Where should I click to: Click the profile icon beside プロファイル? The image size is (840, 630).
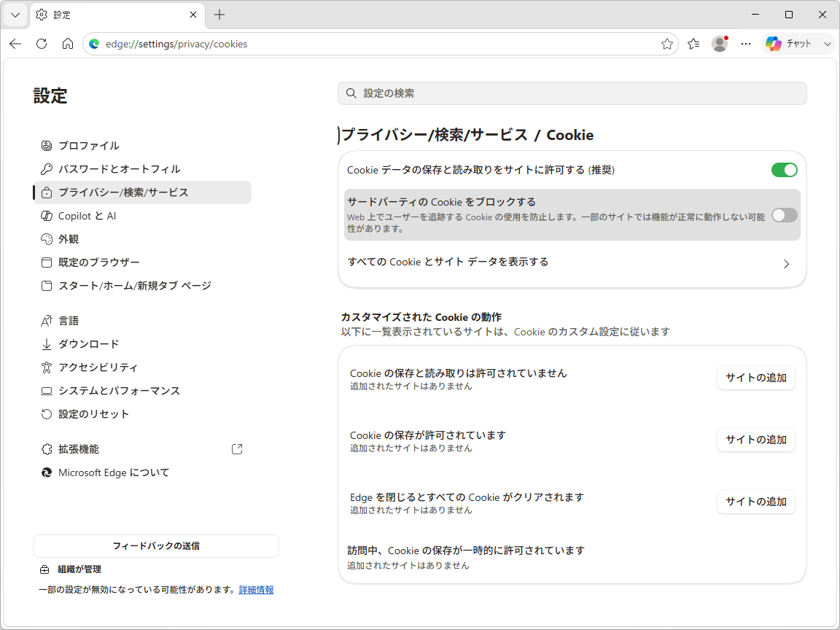point(47,146)
